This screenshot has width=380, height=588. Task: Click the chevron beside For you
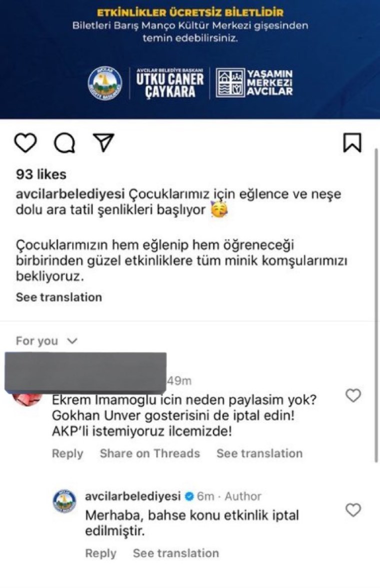[71, 341]
